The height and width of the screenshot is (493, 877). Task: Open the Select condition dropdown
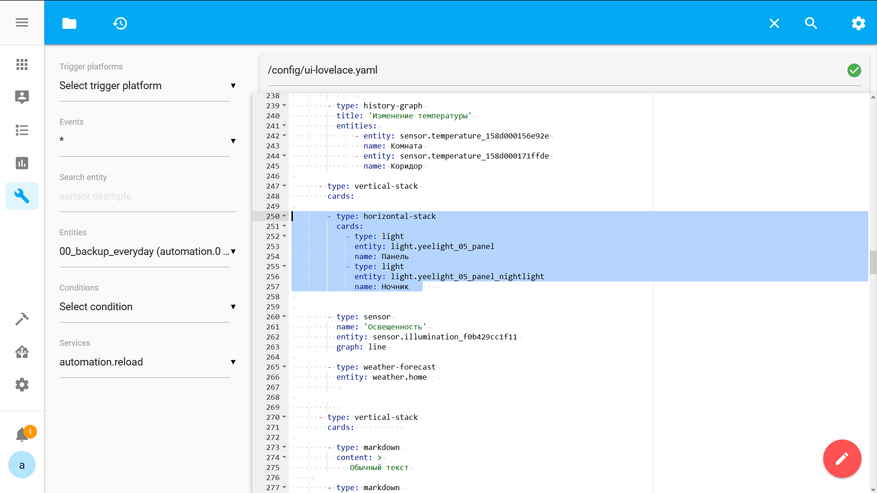click(148, 307)
